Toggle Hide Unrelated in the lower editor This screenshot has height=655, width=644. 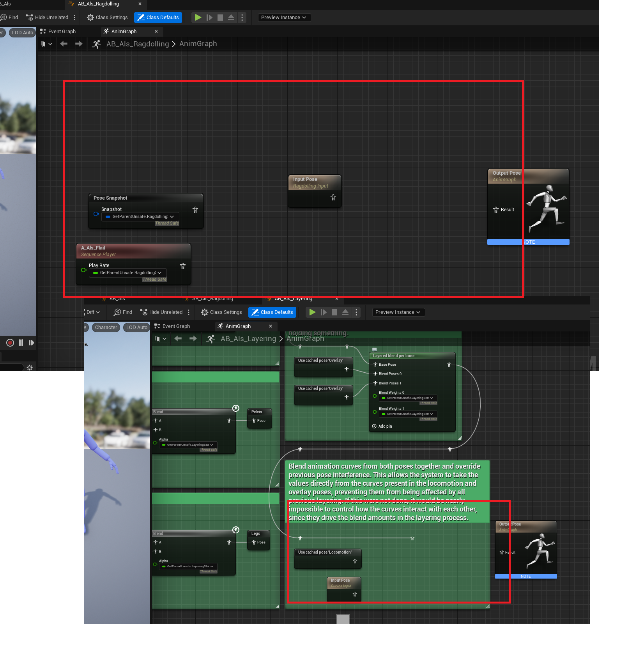pyautogui.click(x=162, y=312)
